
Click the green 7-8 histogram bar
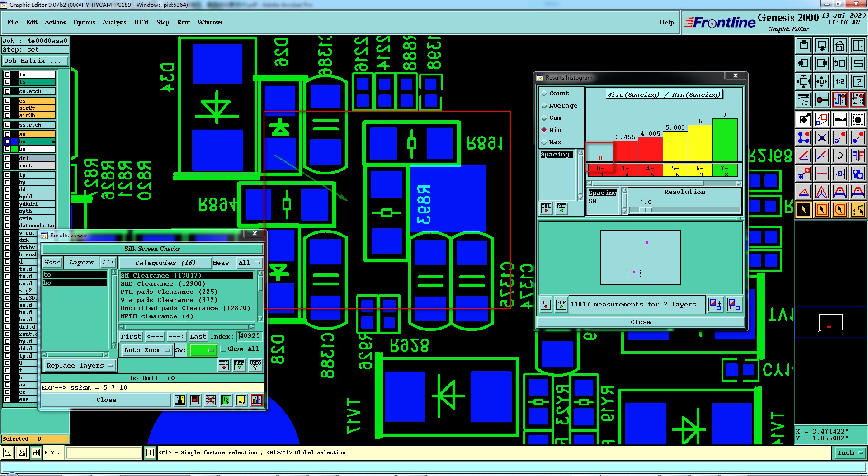point(725,140)
